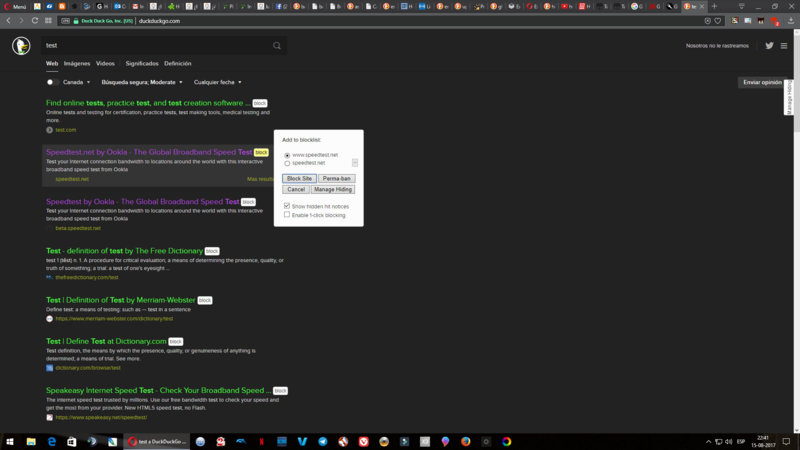Adjust system volume via speaker icon
The image size is (800, 450).
729,441
